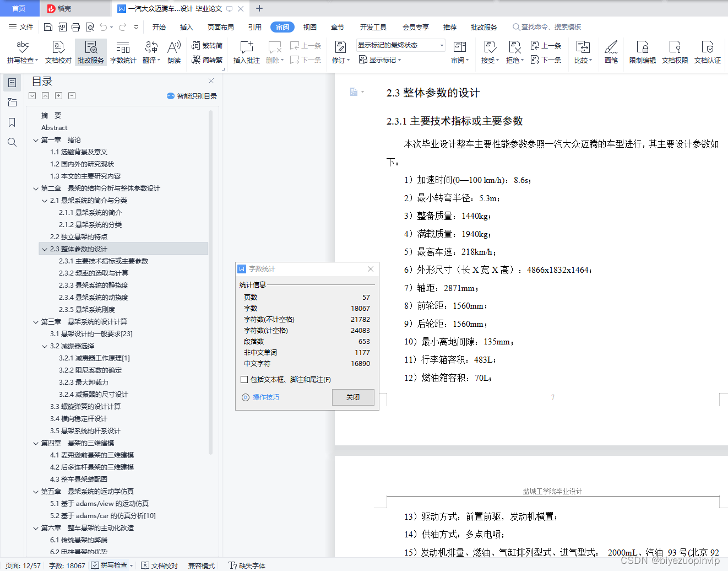Switch to the 引用 tab

click(255, 27)
